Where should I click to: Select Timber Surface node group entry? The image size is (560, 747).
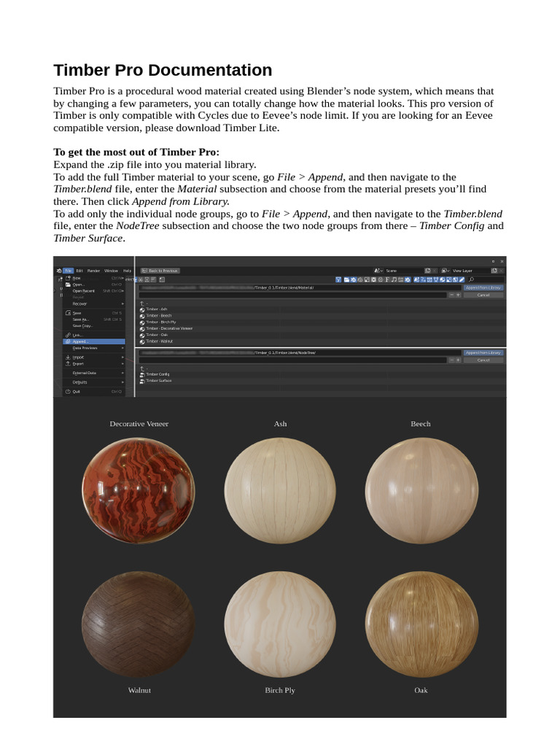[158, 381]
